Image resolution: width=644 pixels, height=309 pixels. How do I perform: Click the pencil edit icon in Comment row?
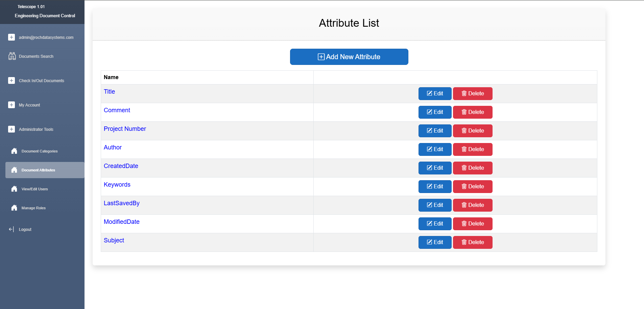point(429,112)
